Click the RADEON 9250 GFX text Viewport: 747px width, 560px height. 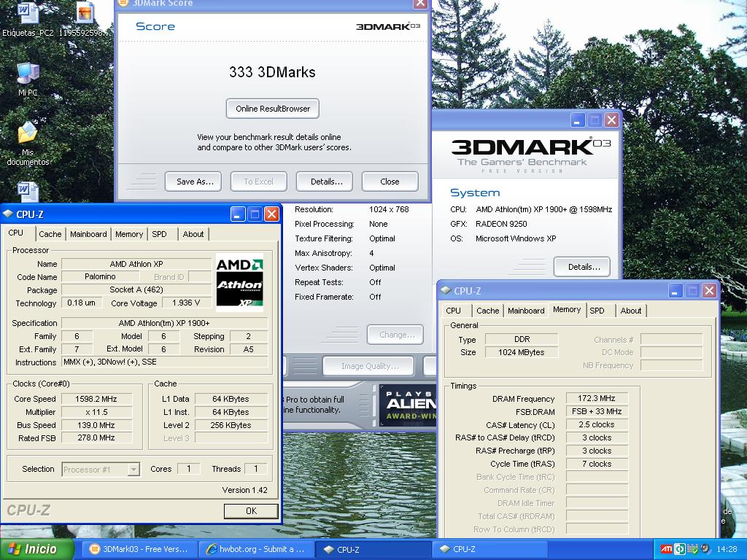click(x=501, y=224)
